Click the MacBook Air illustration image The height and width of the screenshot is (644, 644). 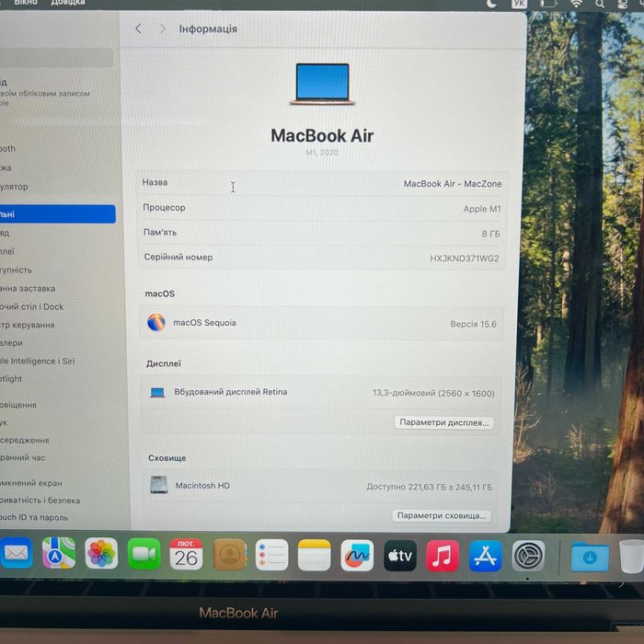point(322,84)
